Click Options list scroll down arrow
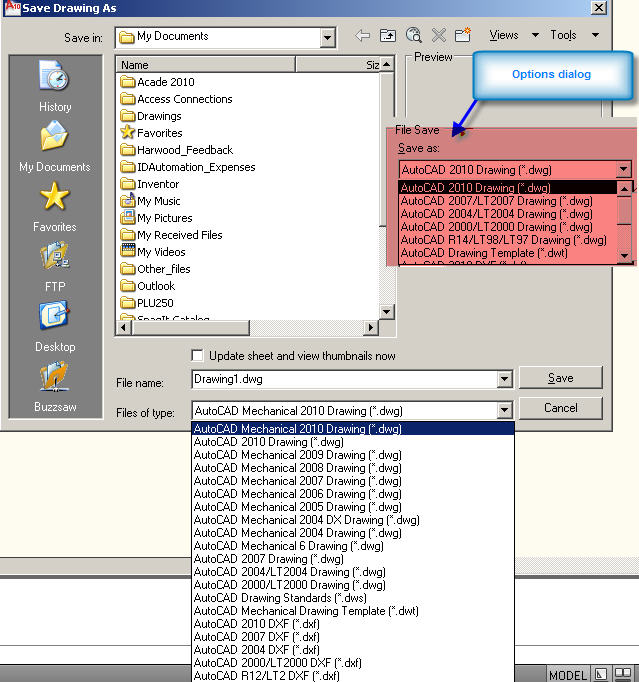This screenshot has height=682, width=639. (x=625, y=255)
